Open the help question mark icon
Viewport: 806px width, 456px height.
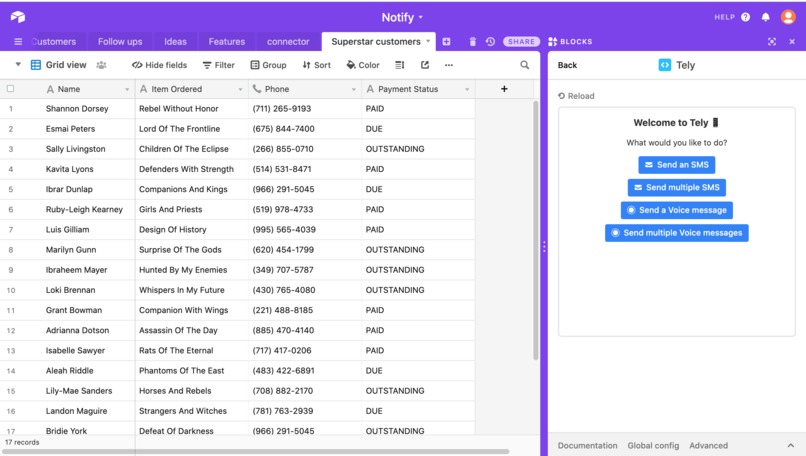coord(745,17)
